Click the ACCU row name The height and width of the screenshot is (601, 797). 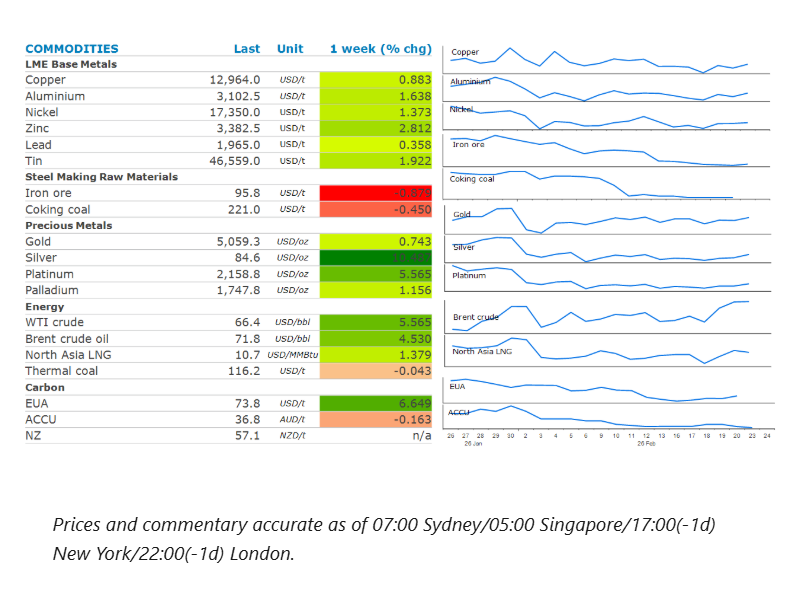[41, 419]
